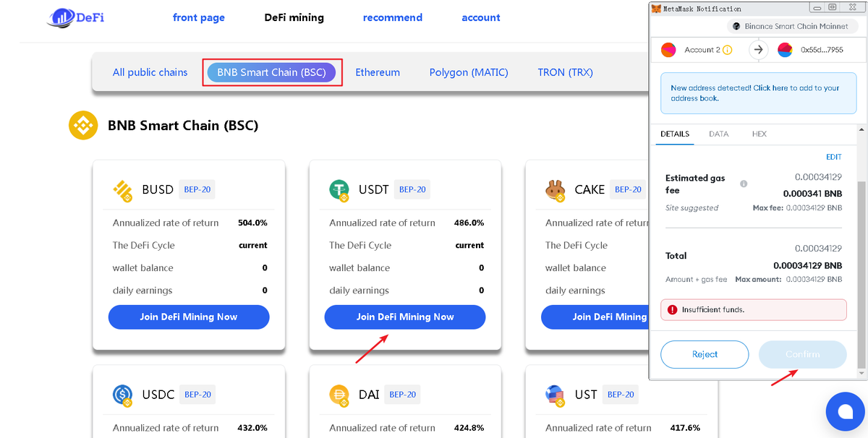The width and height of the screenshot is (868, 438).
Task: Click the MetaMask fox icon in title bar
Action: 656,9
